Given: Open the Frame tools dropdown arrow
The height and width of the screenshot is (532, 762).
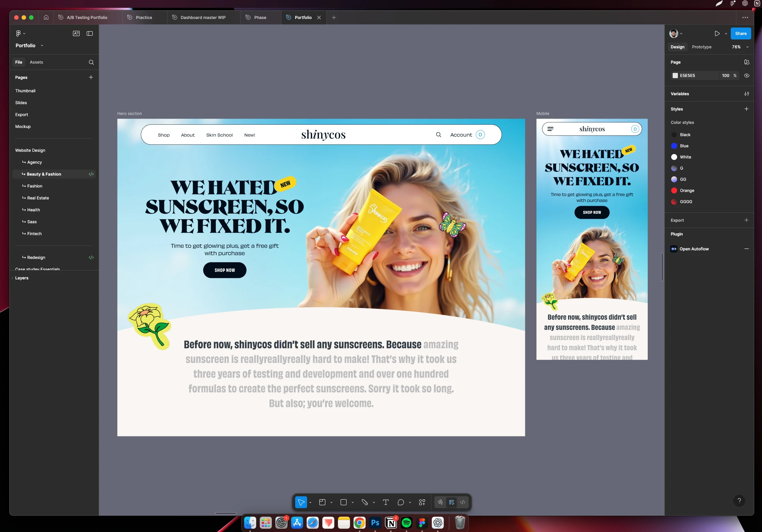Looking at the screenshot, I should click(331, 503).
